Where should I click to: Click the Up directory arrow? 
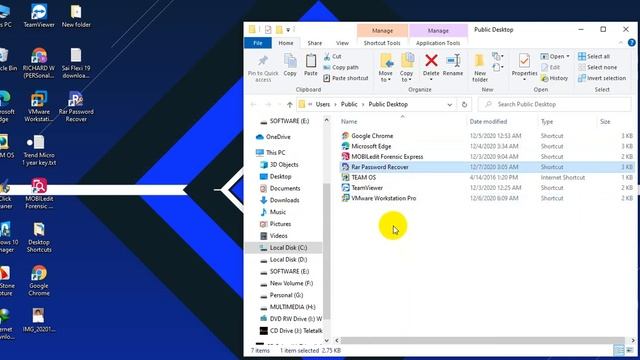click(290, 104)
